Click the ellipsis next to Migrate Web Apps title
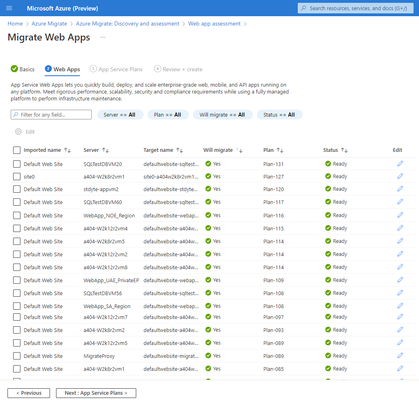Viewport: 419px width, 400px height. [x=103, y=37]
